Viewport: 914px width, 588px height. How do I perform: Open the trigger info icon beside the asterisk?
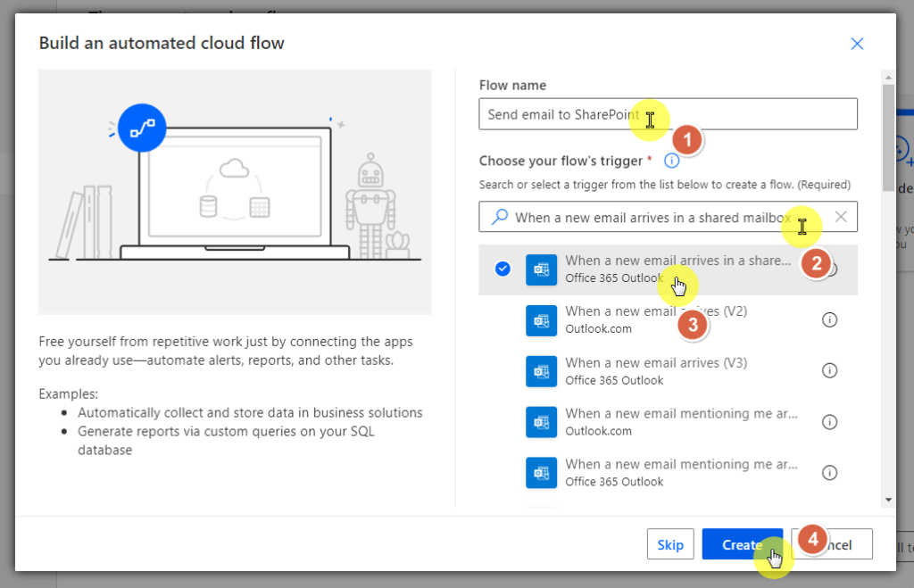pos(671,161)
